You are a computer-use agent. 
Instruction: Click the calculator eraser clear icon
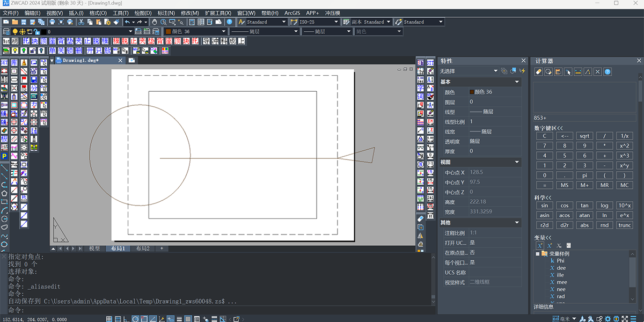click(539, 72)
